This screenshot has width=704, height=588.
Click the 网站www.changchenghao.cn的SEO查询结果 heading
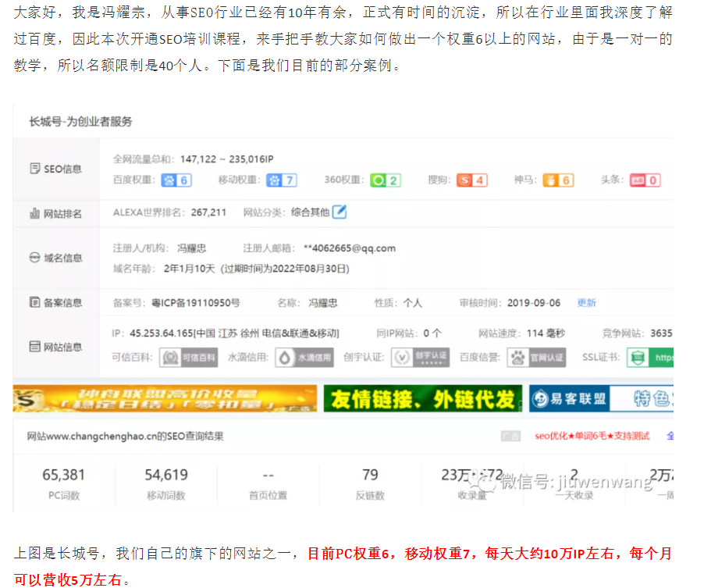click(125, 437)
